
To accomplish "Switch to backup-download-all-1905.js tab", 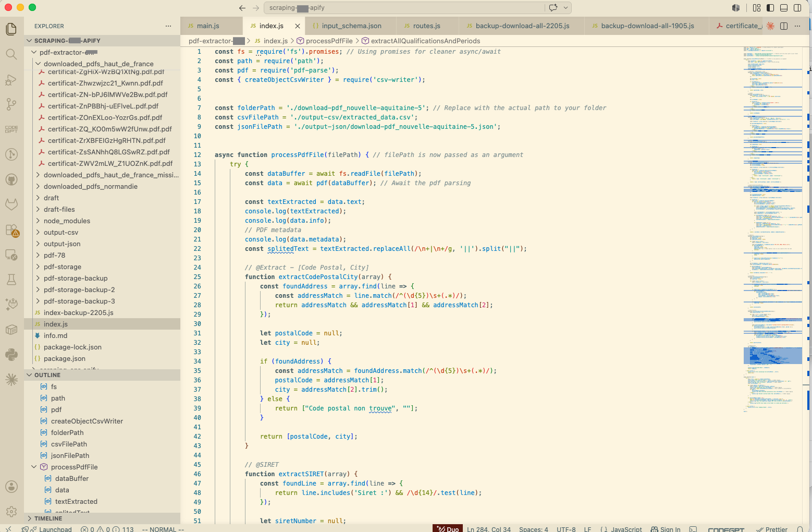I will click(x=647, y=26).
